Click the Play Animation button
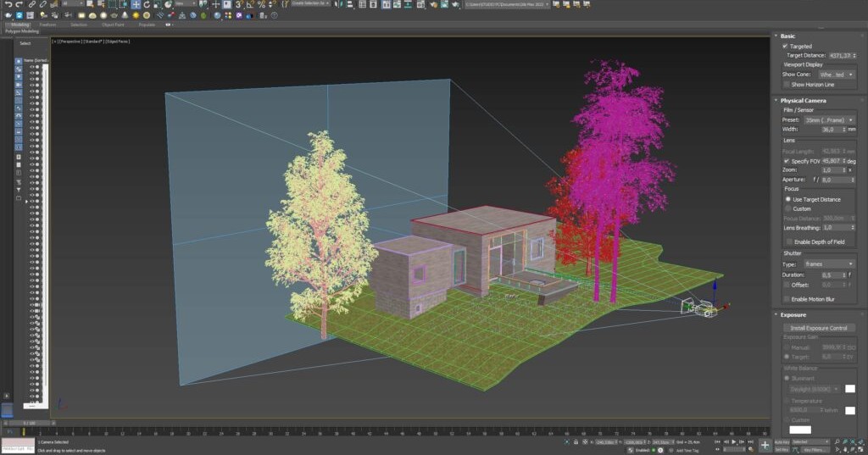This screenshot has width=868, height=455. tap(733, 441)
